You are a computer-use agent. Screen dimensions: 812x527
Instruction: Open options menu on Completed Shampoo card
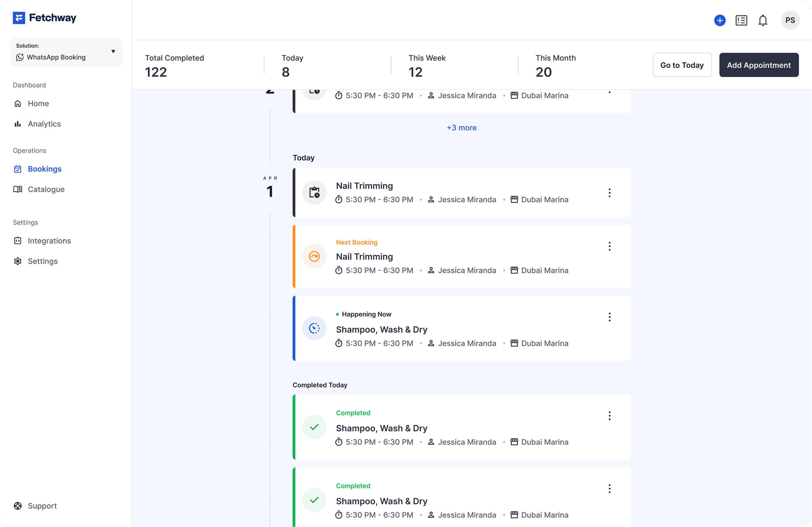tap(609, 415)
